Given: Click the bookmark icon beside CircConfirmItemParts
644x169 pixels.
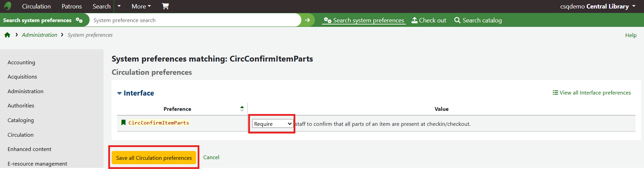Looking at the screenshot, I should coord(124,123).
